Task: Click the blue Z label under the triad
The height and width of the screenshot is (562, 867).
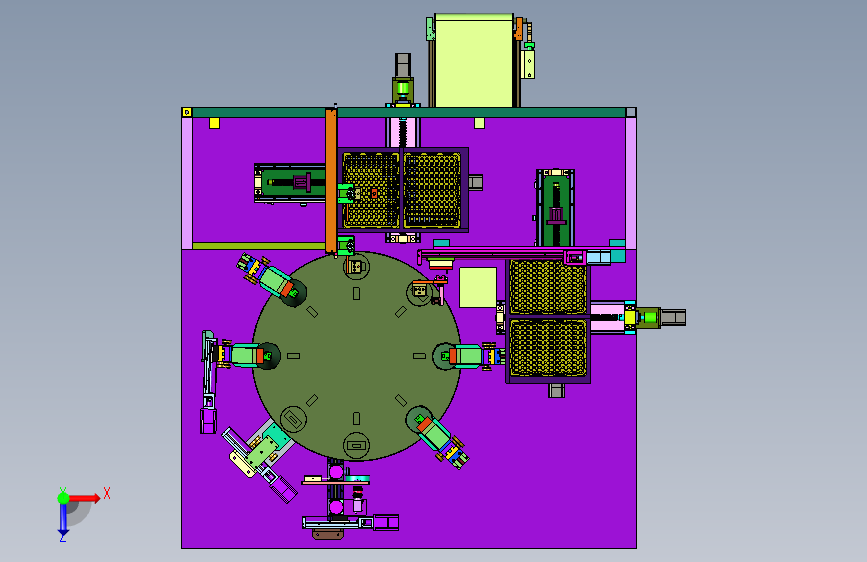Action: pos(63,537)
